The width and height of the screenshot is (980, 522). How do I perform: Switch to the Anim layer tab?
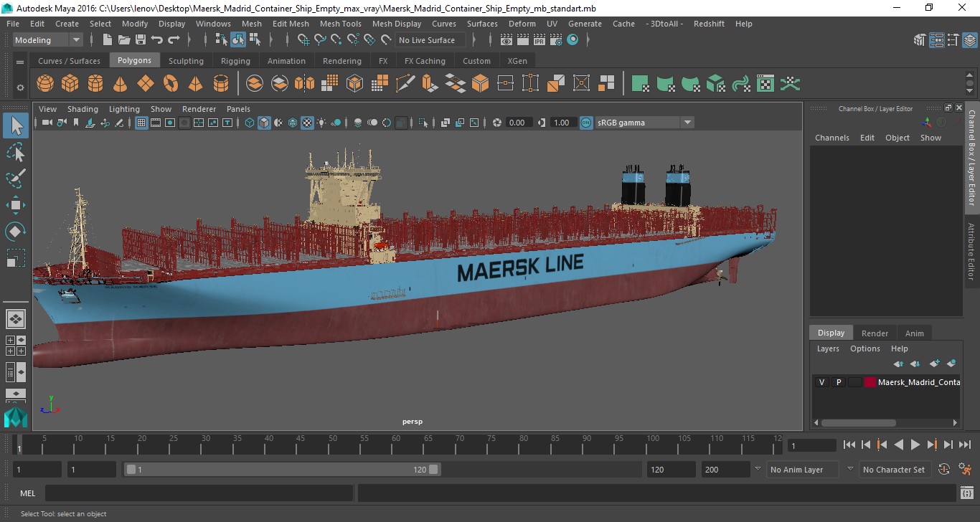914,333
